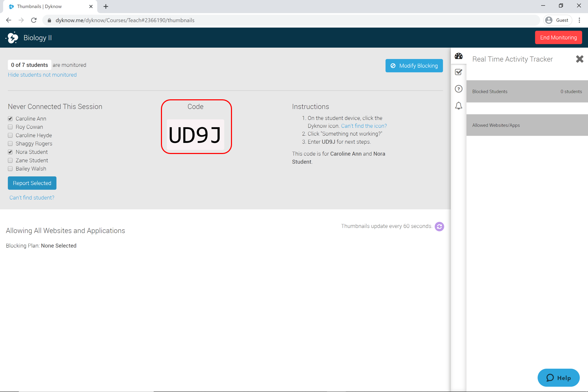Click Hide students not monitored link

[42, 75]
